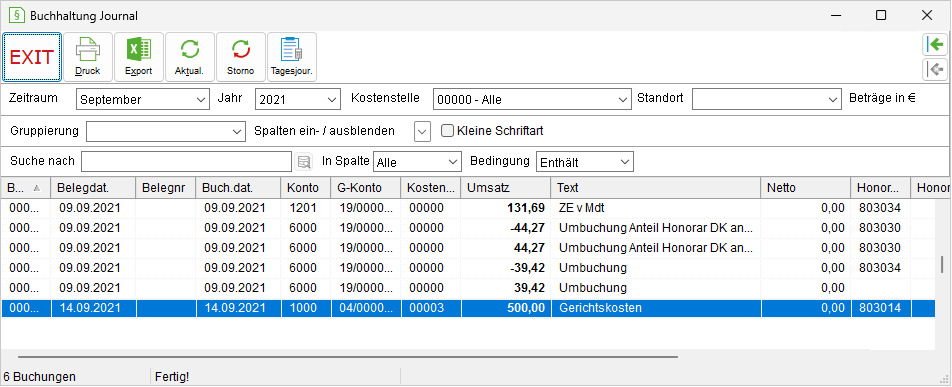Cancel a booking via Storno icon
Viewport: 952px width, 387px height.
tap(240, 57)
